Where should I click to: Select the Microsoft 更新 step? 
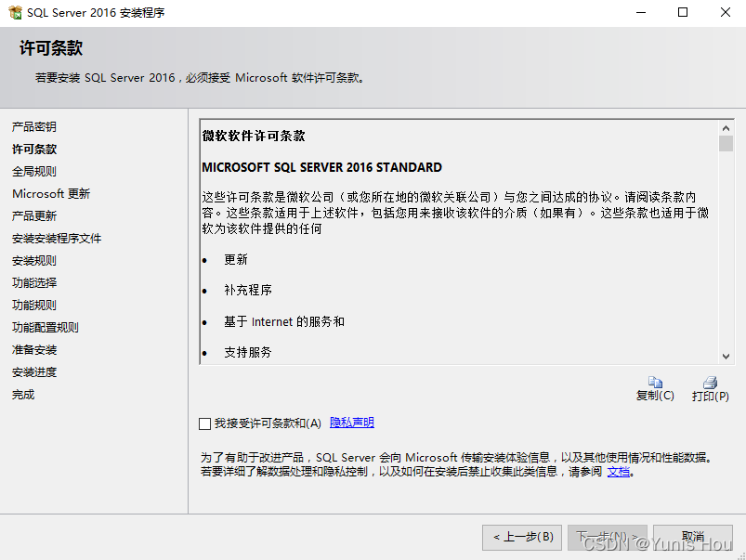(x=51, y=194)
